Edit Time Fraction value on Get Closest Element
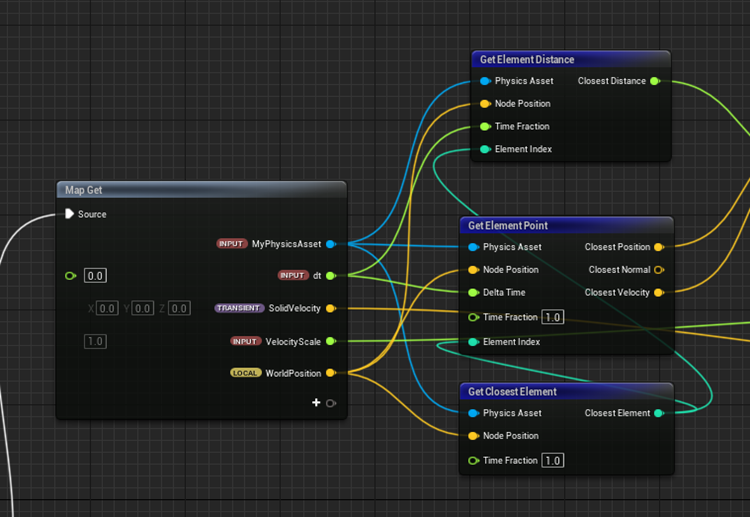 click(552, 461)
